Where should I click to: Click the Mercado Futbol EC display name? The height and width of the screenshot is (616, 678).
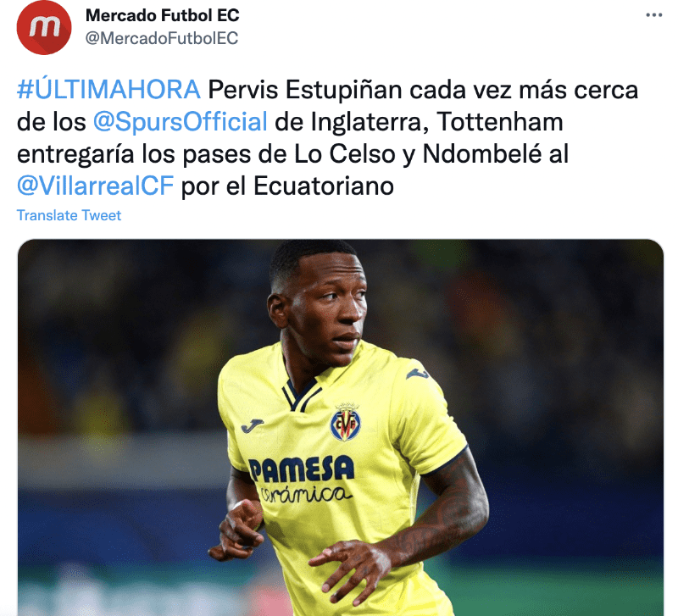point(162,15)
